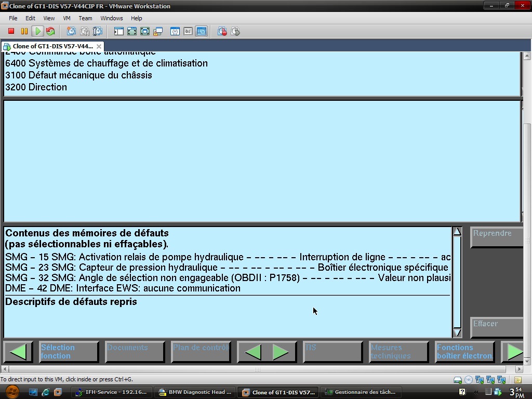Open the Windows Start orb
The height and width of the screenshot is (399, 532).
(x=12, y=392)
